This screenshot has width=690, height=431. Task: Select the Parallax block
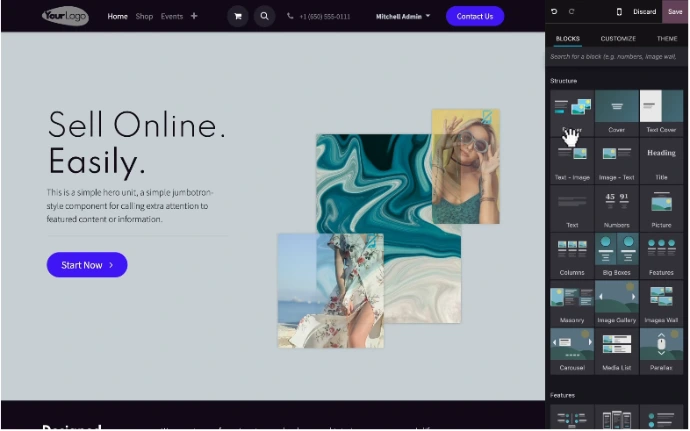(661, 349)
